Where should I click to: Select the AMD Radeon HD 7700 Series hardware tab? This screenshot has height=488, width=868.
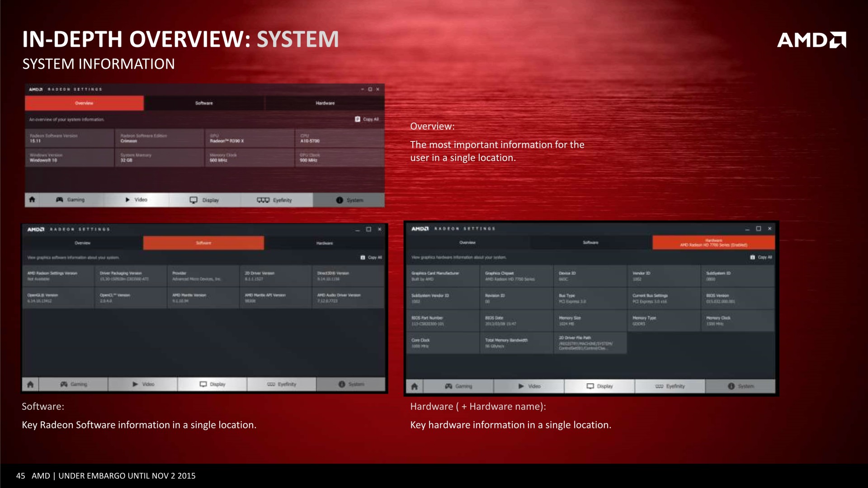coord(713,243)
